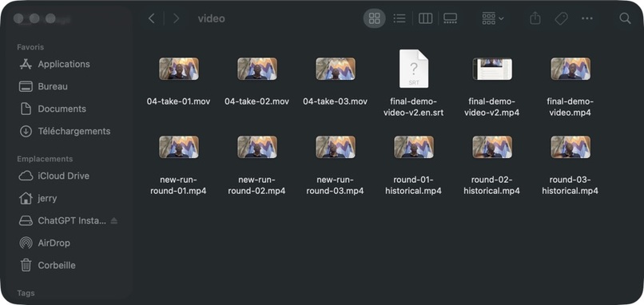The image size is (644, 305).
Task: Click the Tags section header
Action: [26, 293]
